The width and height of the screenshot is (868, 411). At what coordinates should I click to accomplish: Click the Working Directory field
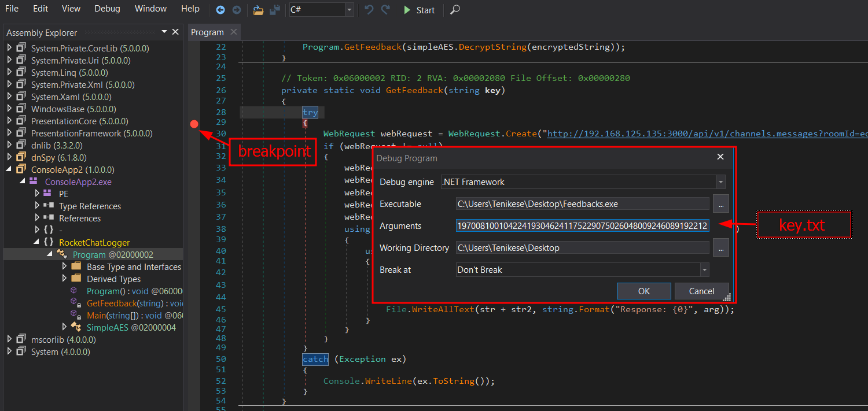(582, 247)
